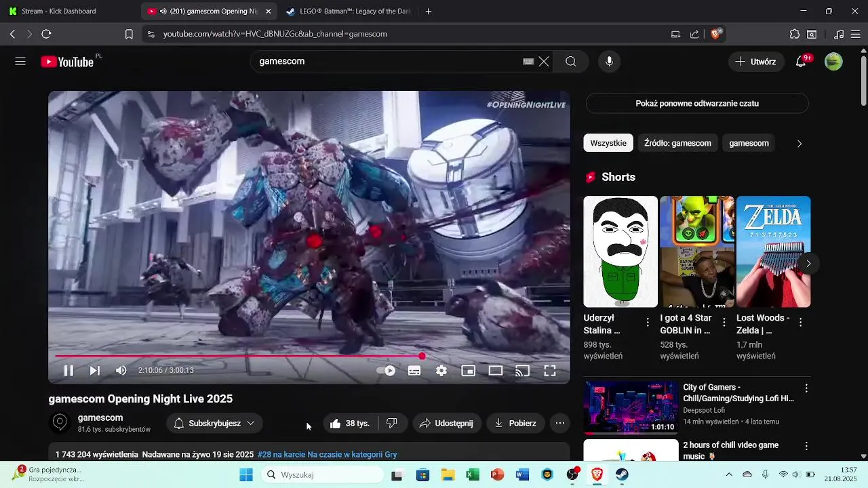Open the Excel taskbar icon
868x488 pixels.
(x=473, y=475)
